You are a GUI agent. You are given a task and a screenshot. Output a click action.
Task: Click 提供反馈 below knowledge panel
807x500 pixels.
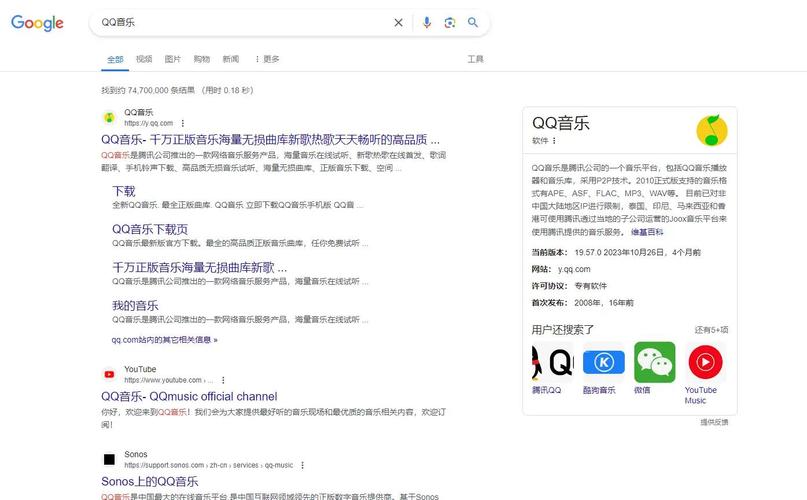tap(714, 422)
